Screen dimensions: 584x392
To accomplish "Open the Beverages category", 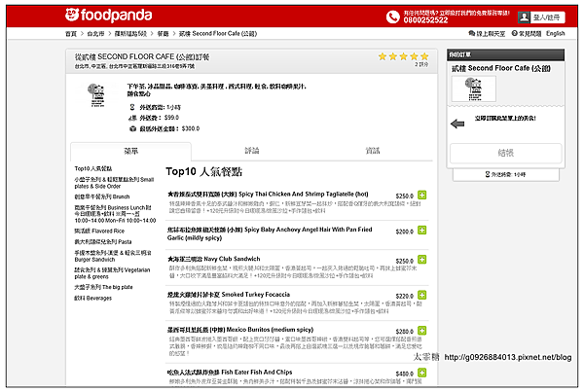I will tap(93, 298).
